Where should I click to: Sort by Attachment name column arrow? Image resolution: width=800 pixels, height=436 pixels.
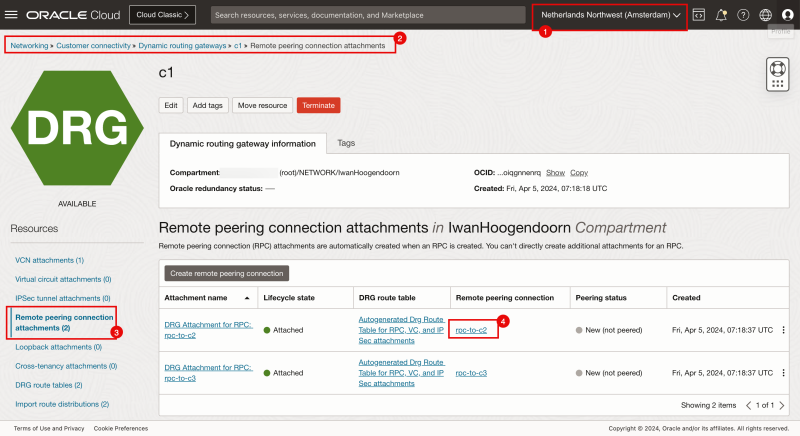(247, 298)
